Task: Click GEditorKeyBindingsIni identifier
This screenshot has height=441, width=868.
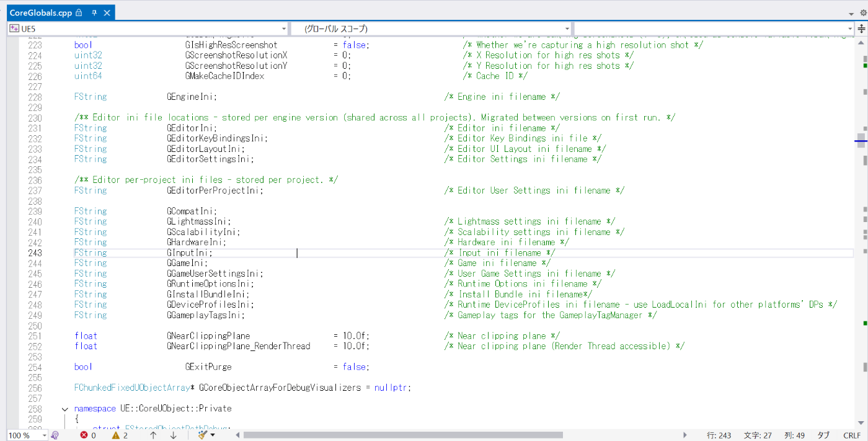Action: click(215, 138)
